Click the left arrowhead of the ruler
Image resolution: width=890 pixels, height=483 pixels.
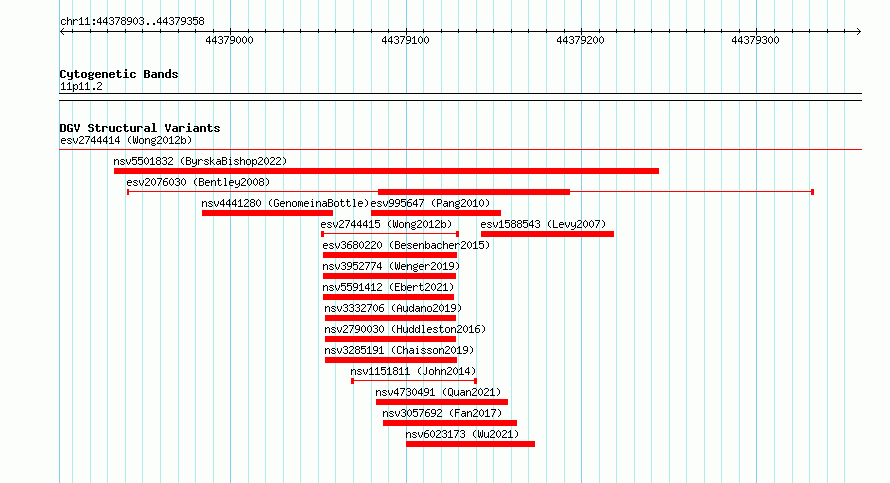point(62,32)
